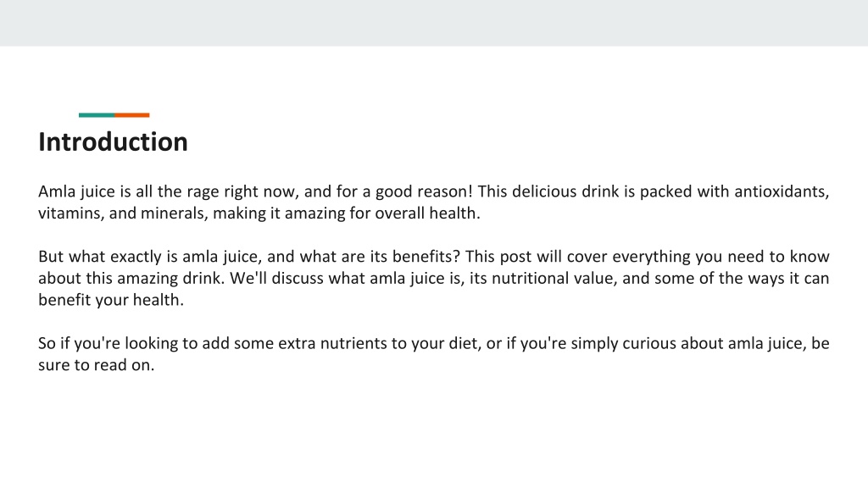This screenshot has width=868, height=488.
Task: Click the word "antioxidants" in first paragraph
Action: pos(781,191)
